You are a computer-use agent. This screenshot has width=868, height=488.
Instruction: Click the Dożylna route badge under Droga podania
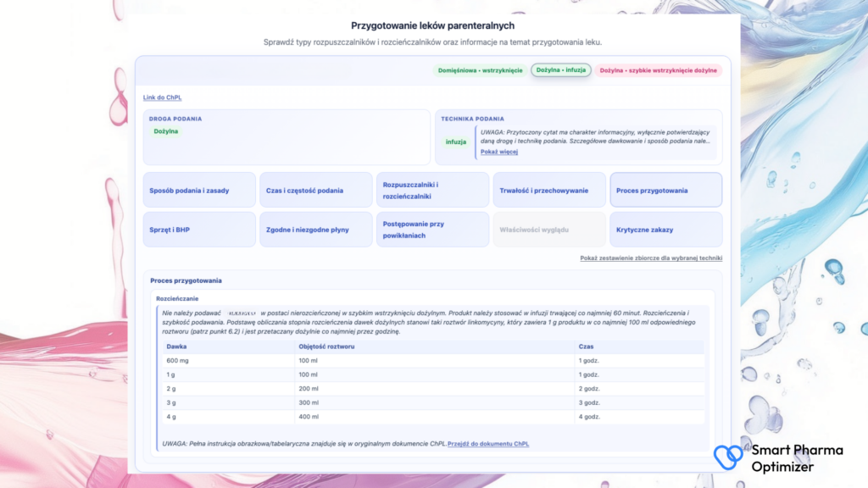pyautogui.click(x=166, y=131)
